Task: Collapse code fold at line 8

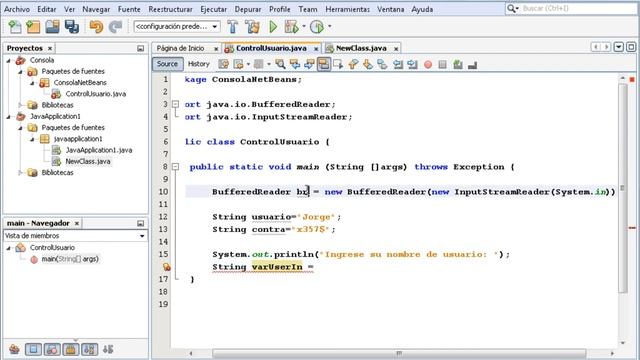Action: [176, 167]
